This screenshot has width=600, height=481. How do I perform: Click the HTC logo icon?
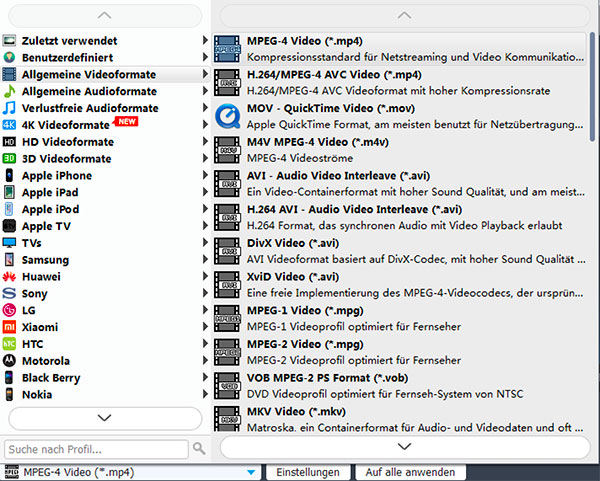pos(9,344)
